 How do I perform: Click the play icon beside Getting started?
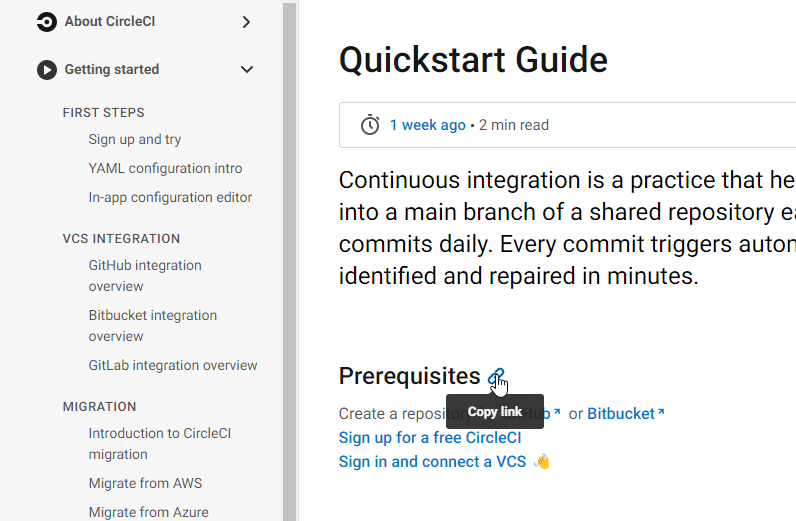pyautogui.click(x=47, y=70)
